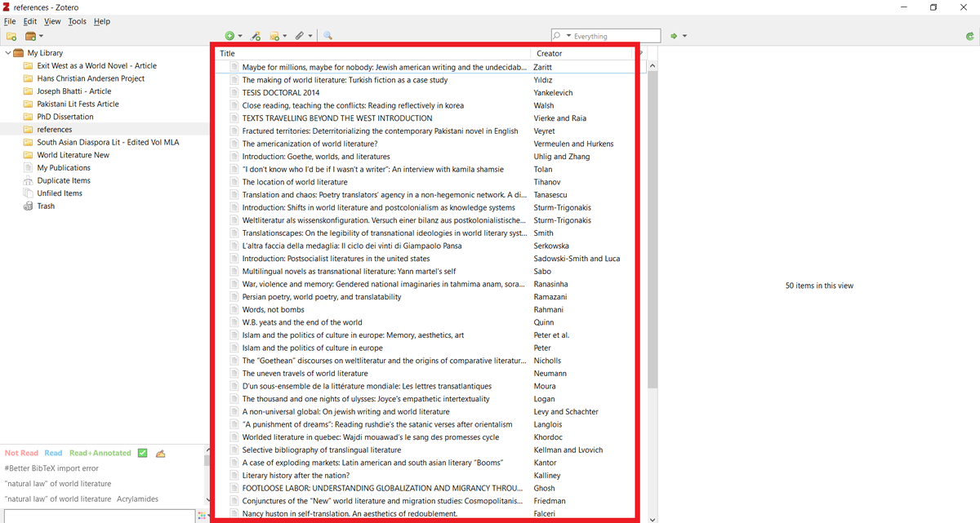Sort items by Creator column header
Viewport: 980px width, 523px height.
pyautogui.click(x=582, y=53)
